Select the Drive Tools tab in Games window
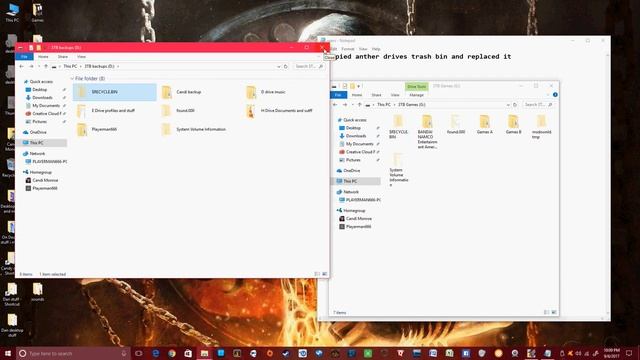640x360 pixels. pyautogui.click(x=416, y=86)
